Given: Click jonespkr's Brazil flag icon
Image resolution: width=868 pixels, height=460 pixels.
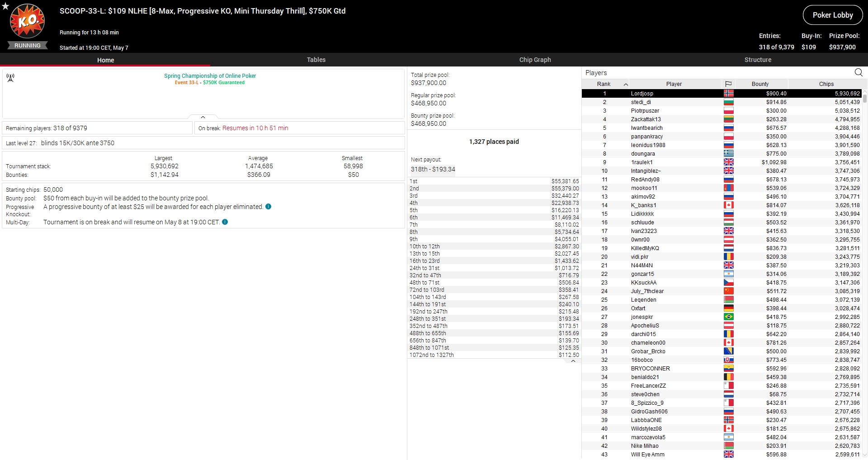Looking at the screenshot, I should point(728,317).
